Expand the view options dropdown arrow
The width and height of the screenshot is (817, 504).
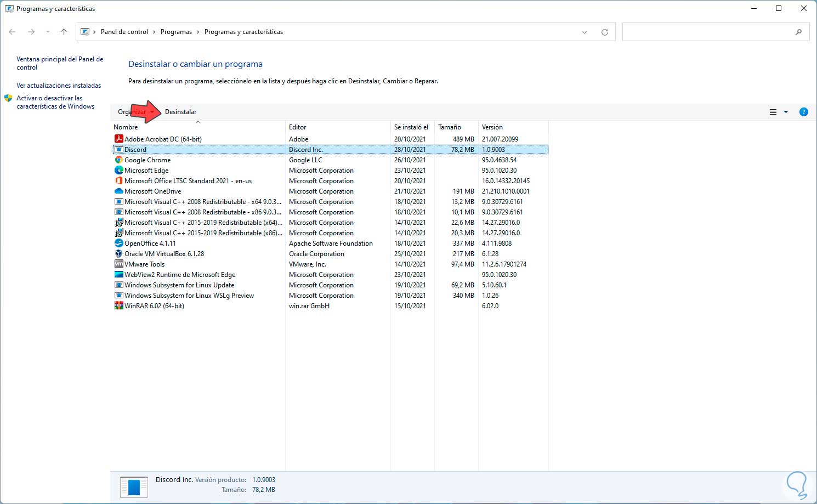coord(786,112)
